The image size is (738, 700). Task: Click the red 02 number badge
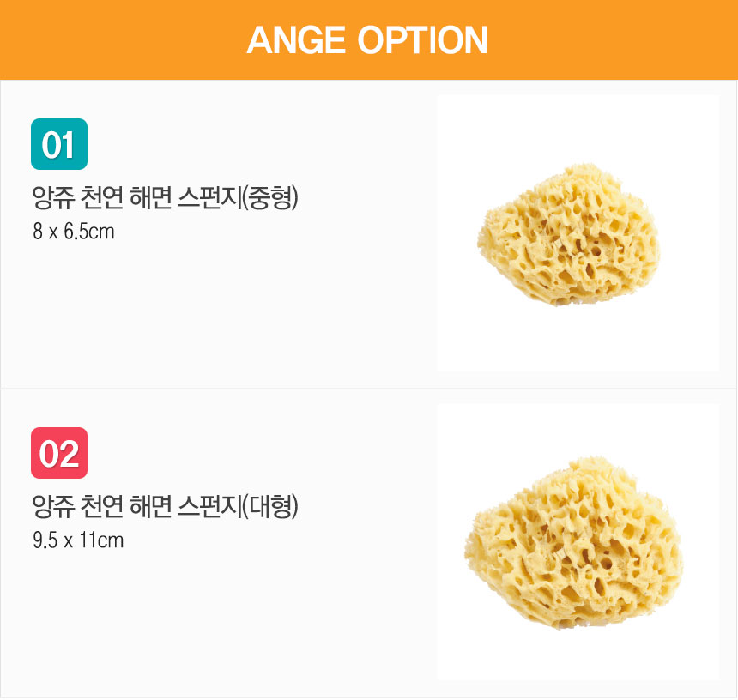click(x=59, y=453)
